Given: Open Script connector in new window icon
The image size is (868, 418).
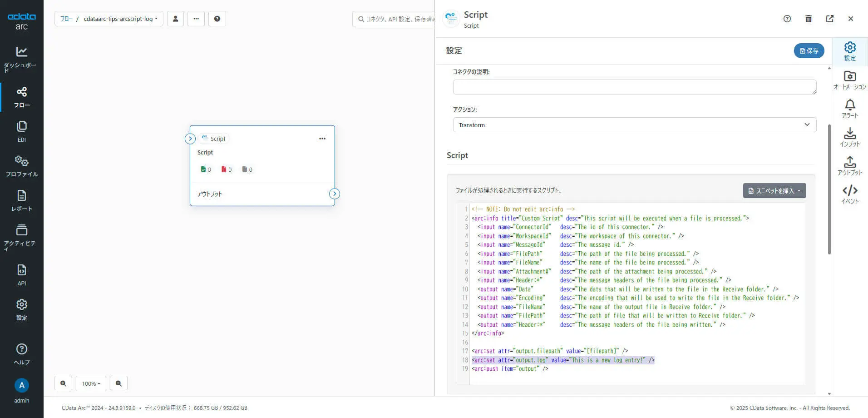Looking at the screenshot, I should (829, 19).
